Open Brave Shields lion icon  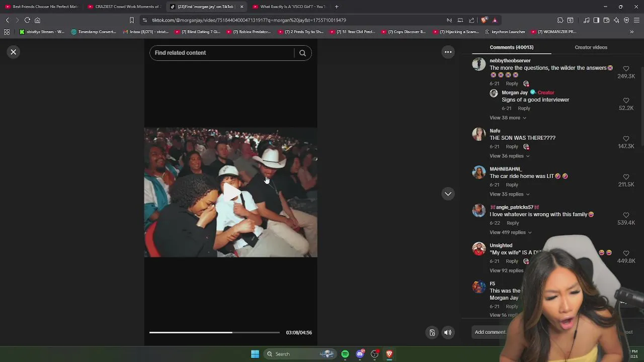484,20
